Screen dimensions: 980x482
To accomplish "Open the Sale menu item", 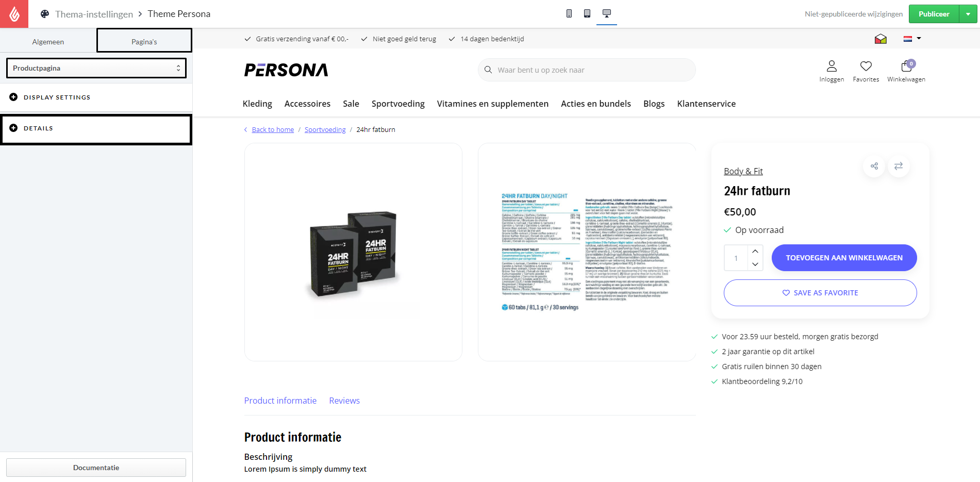I will [x=351, y=104].
